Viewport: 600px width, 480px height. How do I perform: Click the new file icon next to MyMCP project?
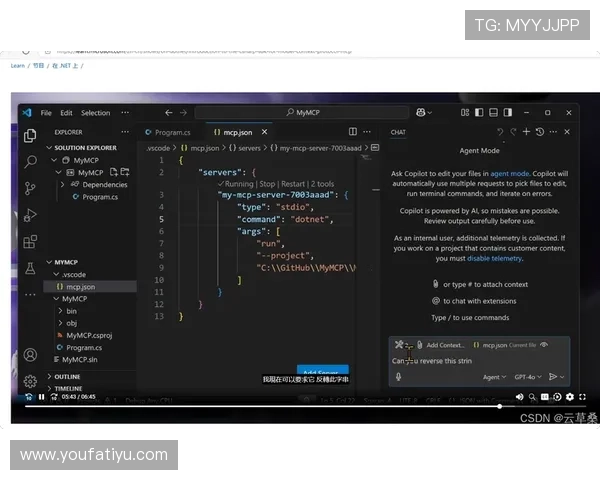pyautogui.click(x=114, y=172)
